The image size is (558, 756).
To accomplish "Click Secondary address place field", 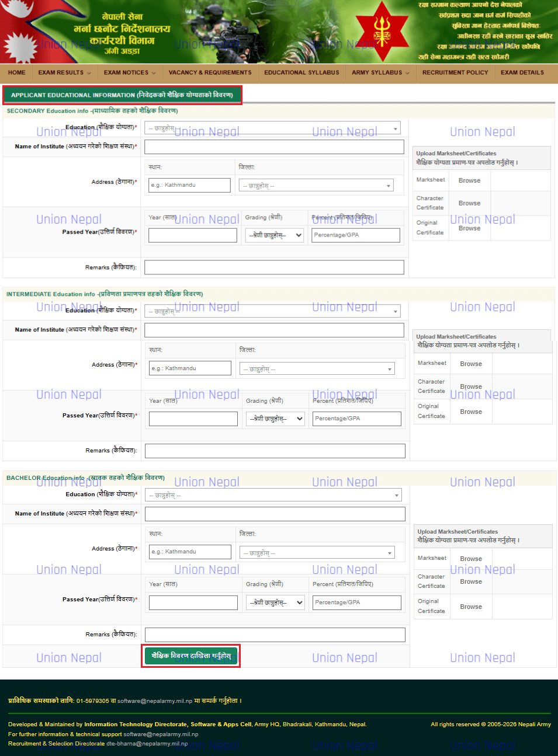I will pos(189,185).
